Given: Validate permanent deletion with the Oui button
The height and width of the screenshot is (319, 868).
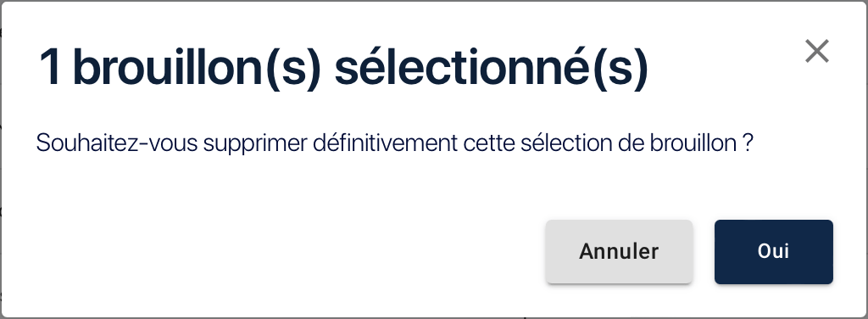Looking at the screenshot, I should 773,251.
